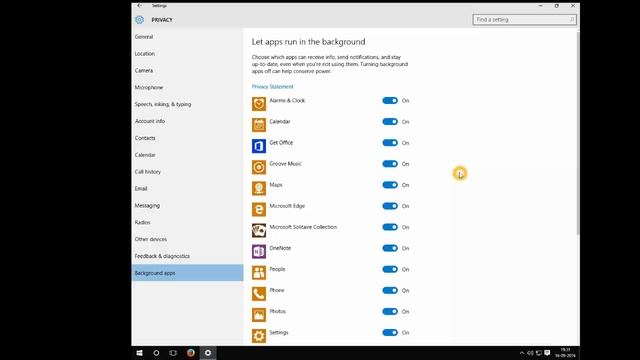Click the taskbar clock and date

565,353
